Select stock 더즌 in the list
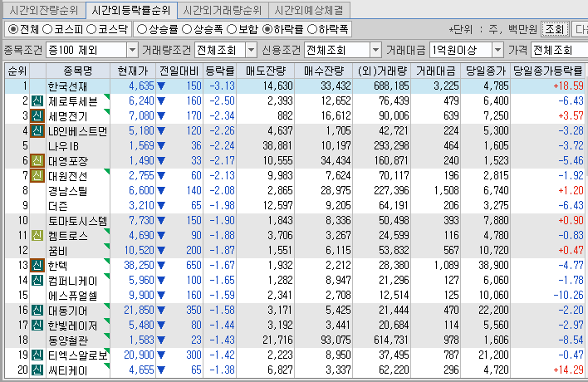The image size is (588, 382). pos(58,206)
